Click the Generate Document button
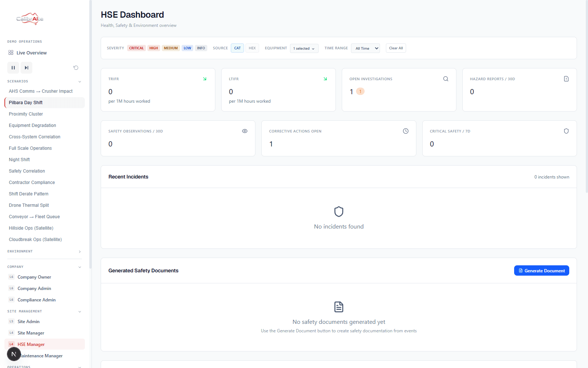 [x=542, y=270]
